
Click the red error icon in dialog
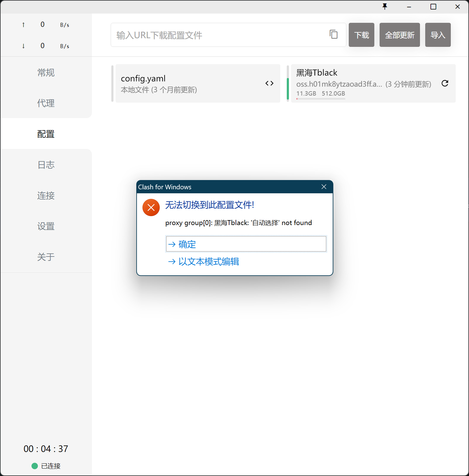[x=151, y=207]
